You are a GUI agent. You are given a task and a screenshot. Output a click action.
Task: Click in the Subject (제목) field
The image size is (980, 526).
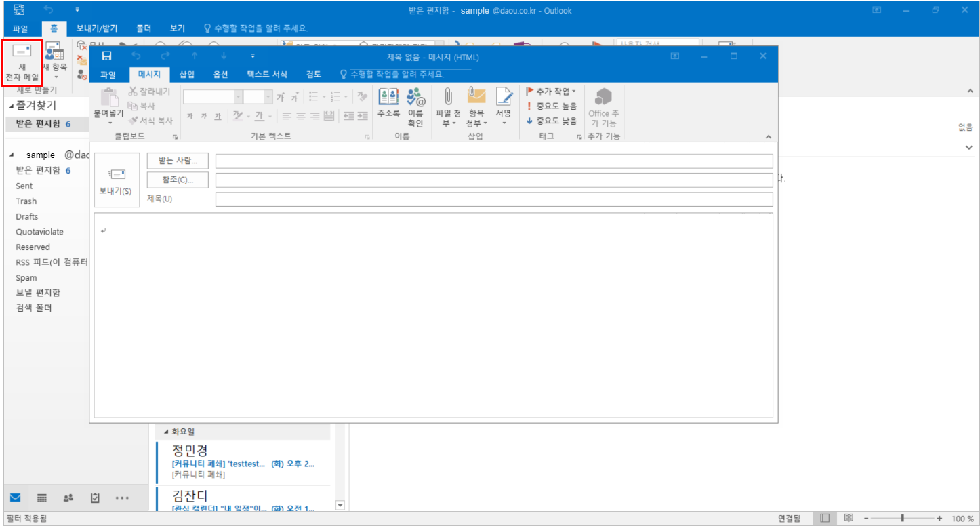coord(494,199)
